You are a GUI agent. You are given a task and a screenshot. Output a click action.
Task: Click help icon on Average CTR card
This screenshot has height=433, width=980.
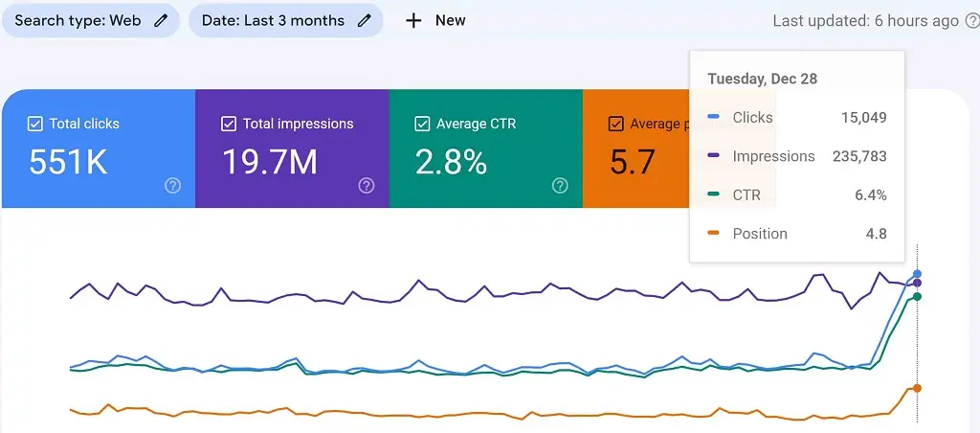click(560, 186)
